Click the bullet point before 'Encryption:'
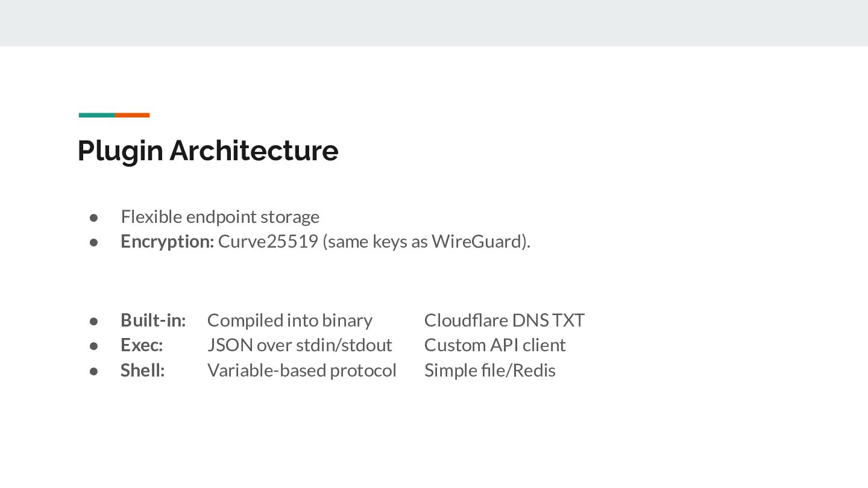Viewport: 868px width, 488px height. click(x=93, y=242)
